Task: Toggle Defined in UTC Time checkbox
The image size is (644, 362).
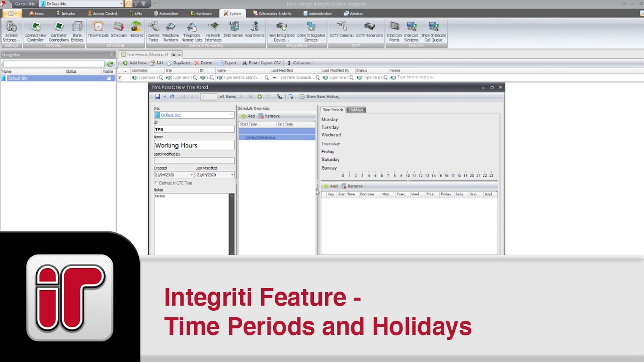Action: [156, 183]
